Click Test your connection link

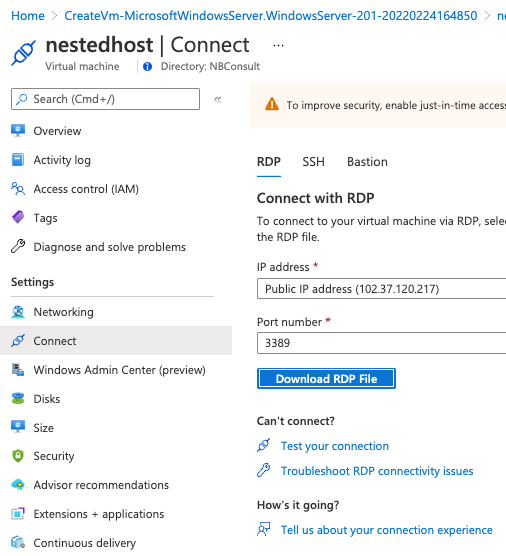335,446
